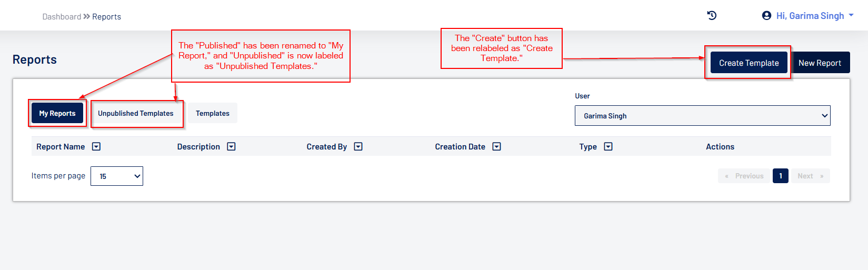This screenshot has width=868, height=270.
Task: Select page 1 in pagination
Action: click(x=780, y=176)
